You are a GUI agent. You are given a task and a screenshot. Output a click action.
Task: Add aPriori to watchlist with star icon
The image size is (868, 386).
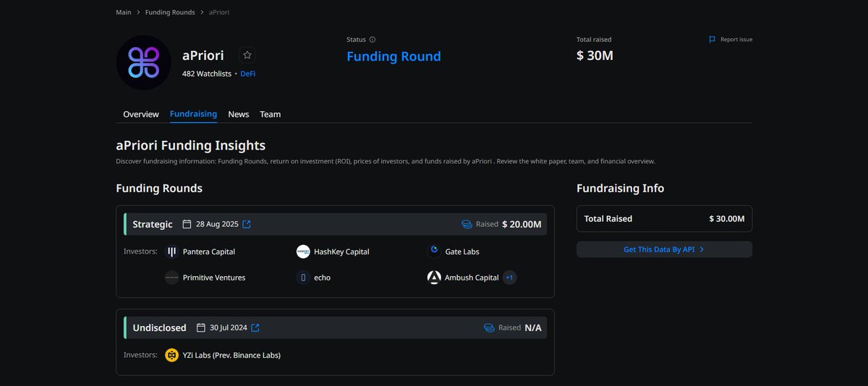click(x=247, y=55)
